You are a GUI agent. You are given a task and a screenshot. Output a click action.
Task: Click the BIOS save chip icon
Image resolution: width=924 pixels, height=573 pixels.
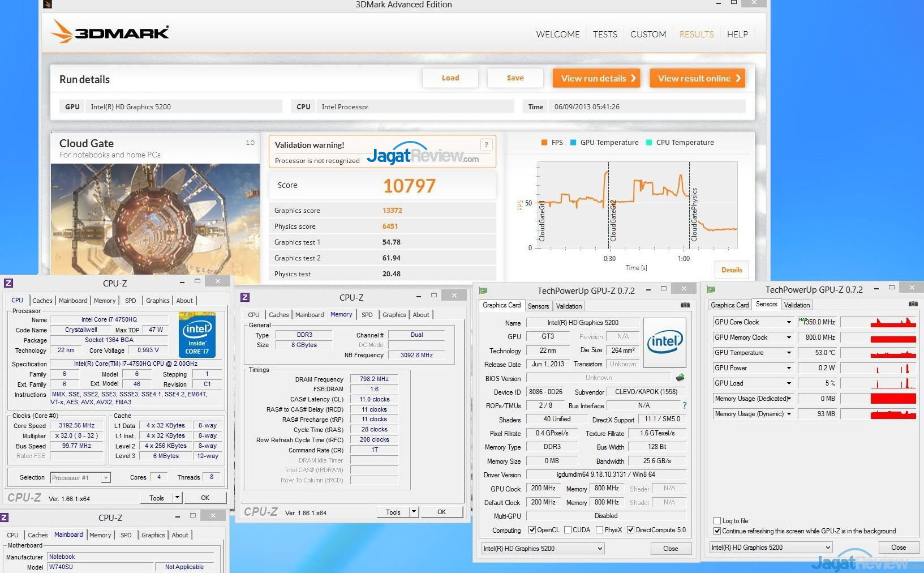pyautogui.click(x=680, y=378)
